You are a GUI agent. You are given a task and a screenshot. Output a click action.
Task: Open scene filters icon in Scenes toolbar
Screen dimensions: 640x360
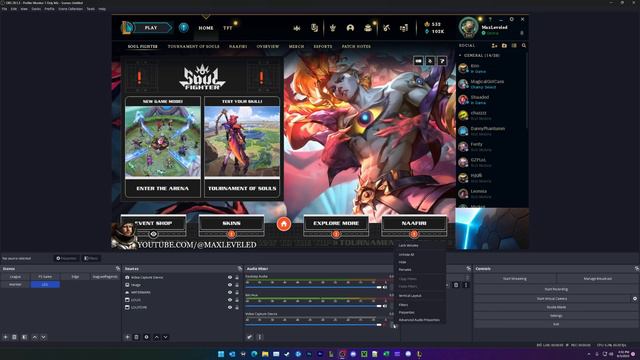pos(24,337)
